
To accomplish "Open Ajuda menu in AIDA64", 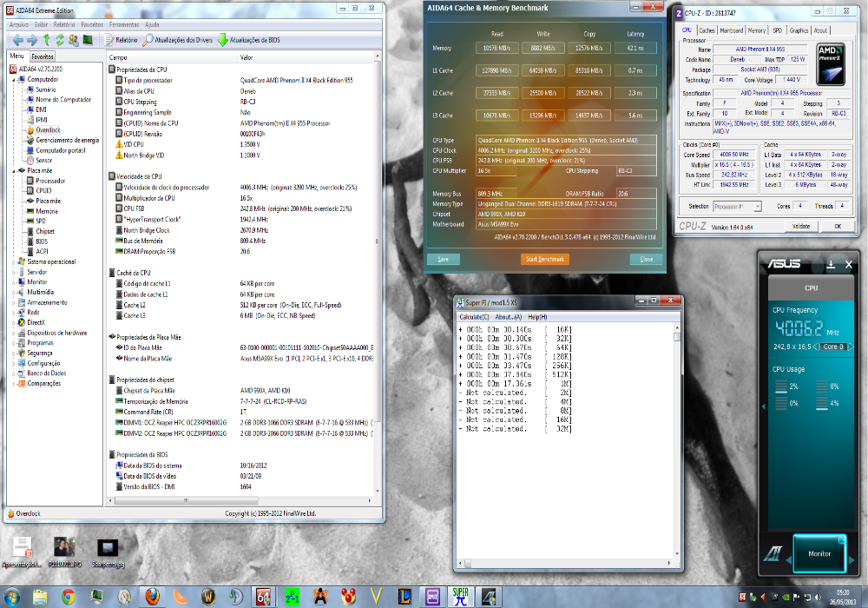I will pos(152,24).
